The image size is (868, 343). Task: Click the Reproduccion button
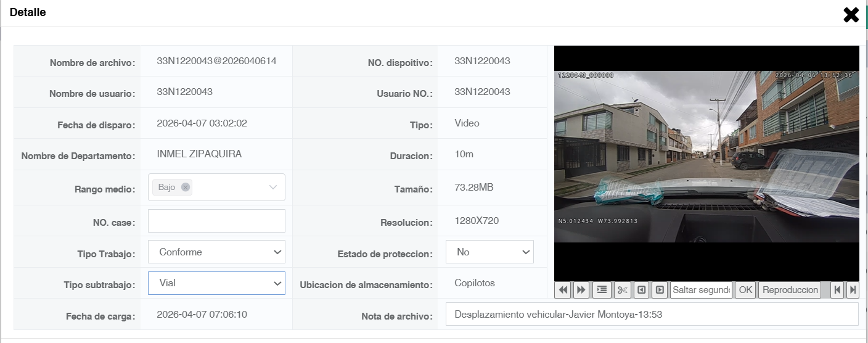click(790, 290)
